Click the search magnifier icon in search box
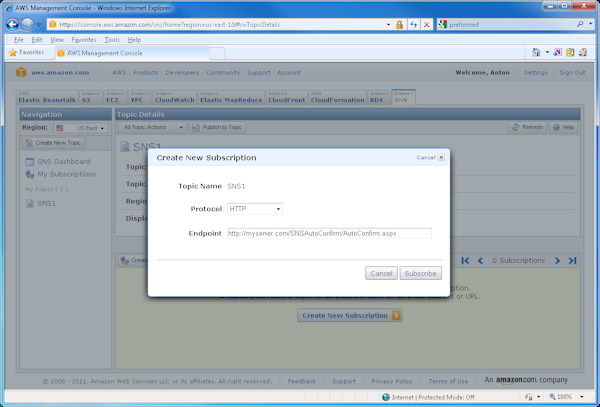 (x=580, y=24)
